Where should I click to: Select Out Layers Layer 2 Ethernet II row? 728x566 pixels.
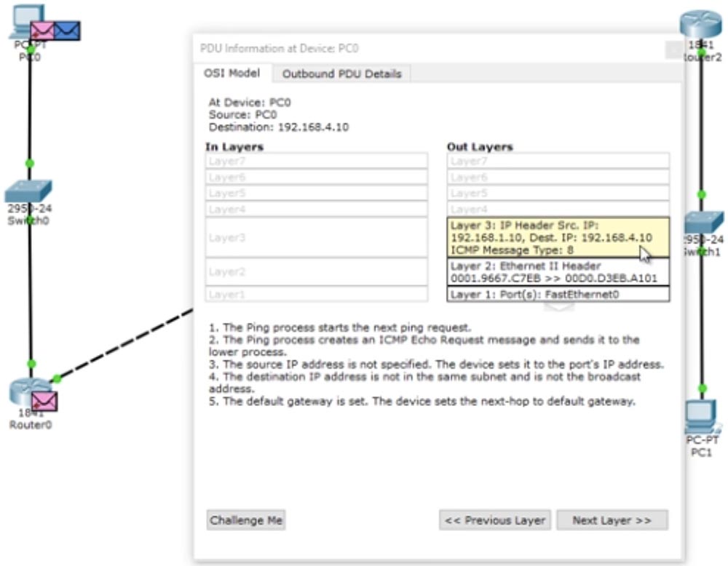(x=558, y=272)
